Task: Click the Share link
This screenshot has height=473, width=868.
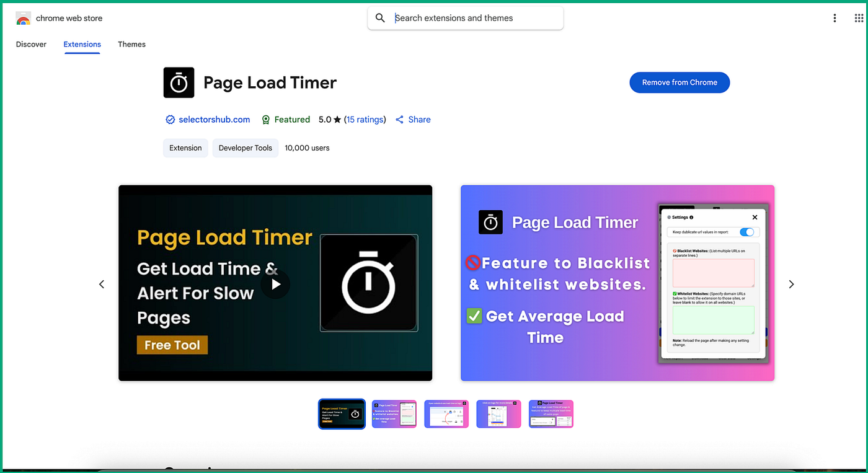Action: (x=419, y=120)
